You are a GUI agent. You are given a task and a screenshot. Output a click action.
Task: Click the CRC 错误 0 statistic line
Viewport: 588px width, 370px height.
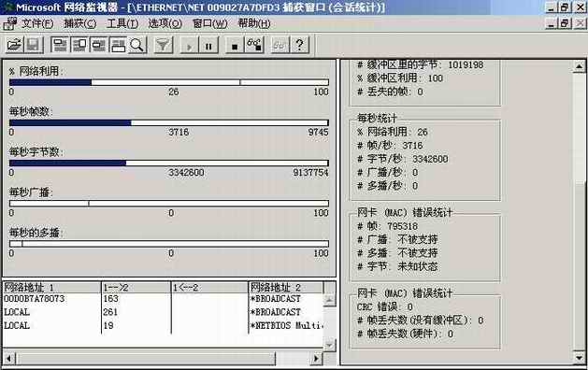point(385,307)
